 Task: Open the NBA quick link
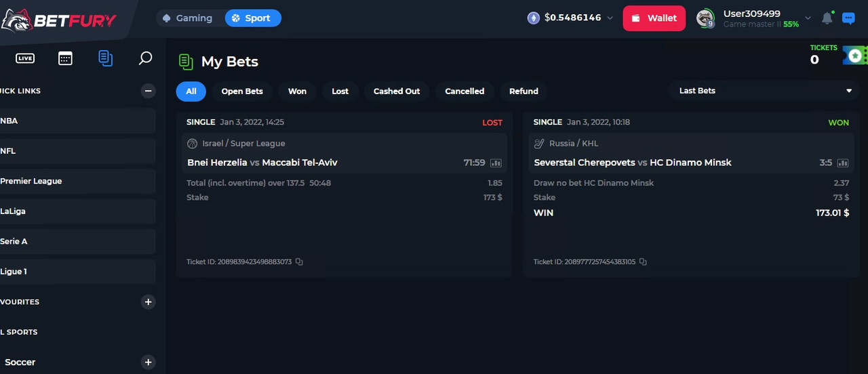(77, 121)
